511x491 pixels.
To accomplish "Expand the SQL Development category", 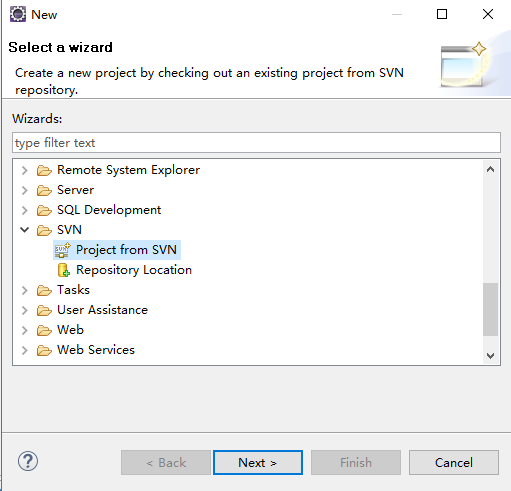I will point(25,210).
